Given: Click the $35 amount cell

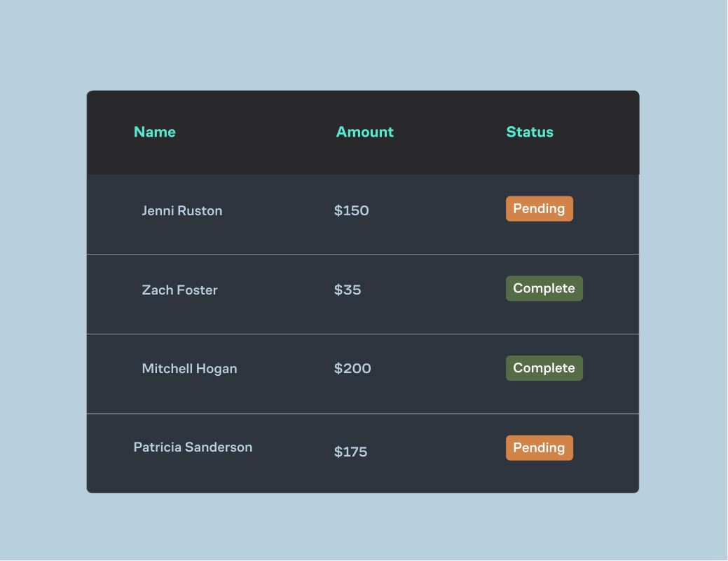Looking at the screenshot, I should tap(348, 290).
